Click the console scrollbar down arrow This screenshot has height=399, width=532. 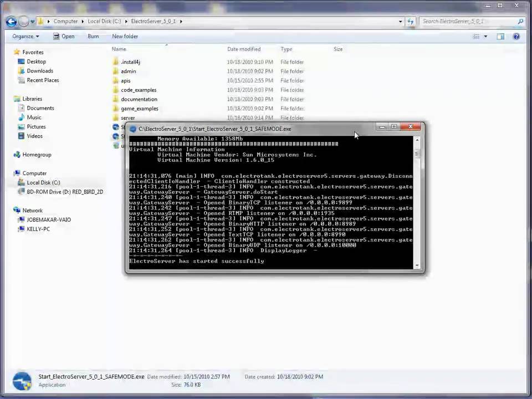(x=417, y=265)
